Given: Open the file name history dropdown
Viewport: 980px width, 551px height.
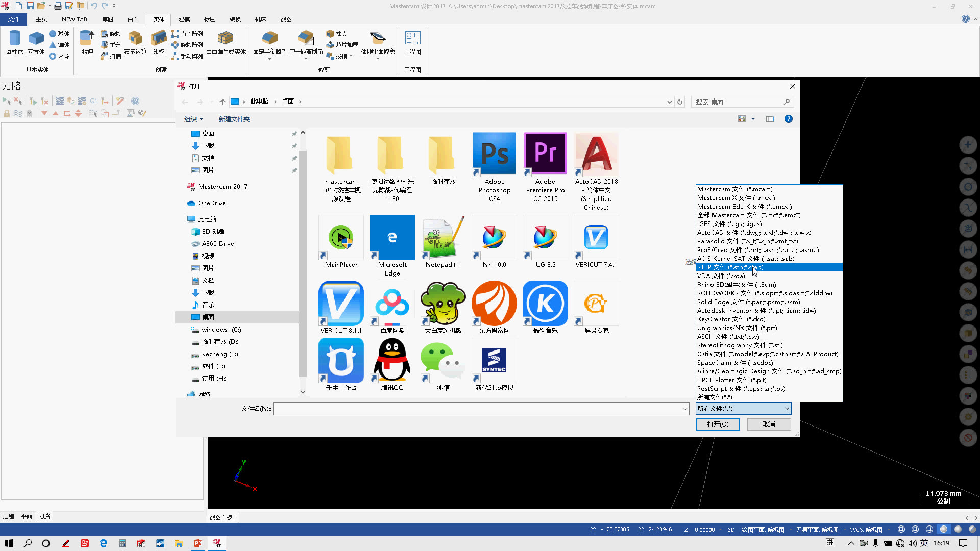Looking at the screenshot, I should click(x=684, y=409).
